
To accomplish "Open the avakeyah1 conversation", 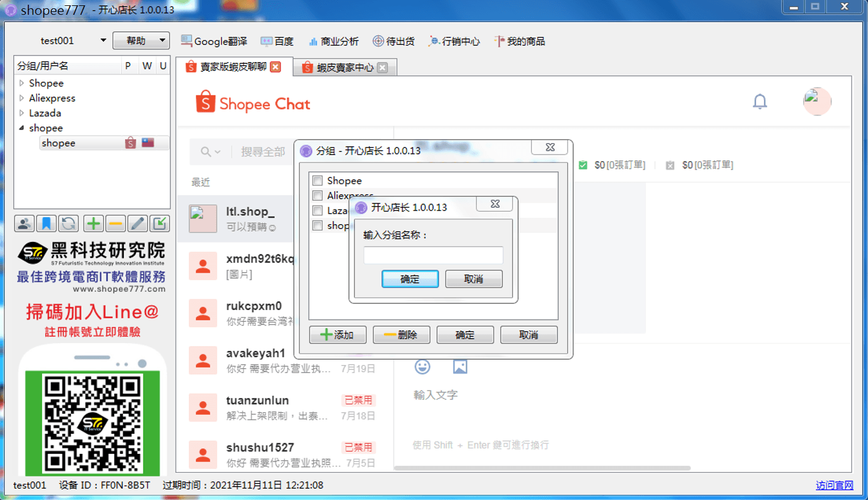I will pos(285,360).
